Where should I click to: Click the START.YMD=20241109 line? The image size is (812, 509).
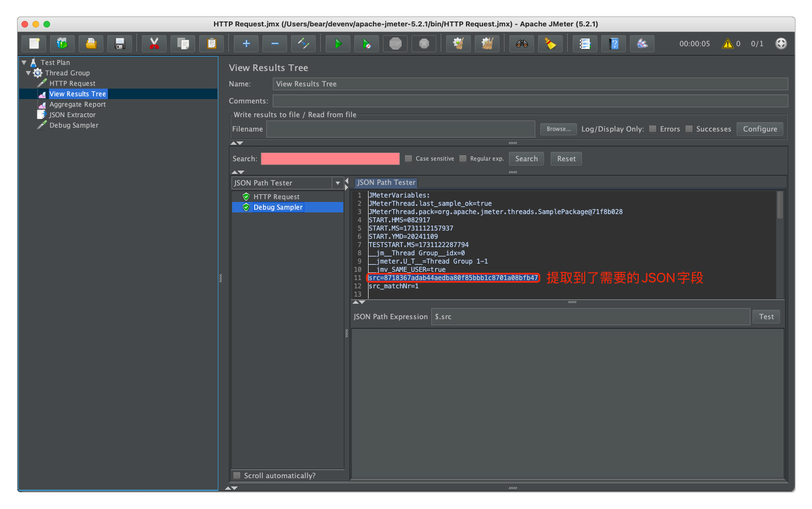pos(403,237)
